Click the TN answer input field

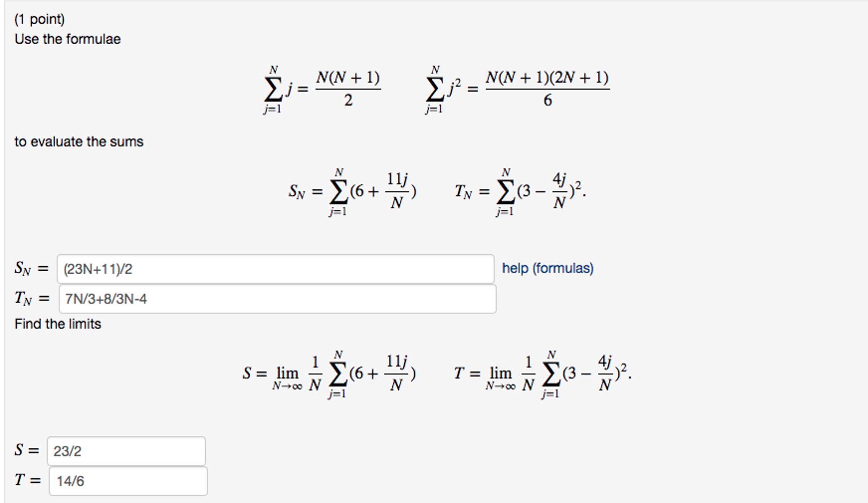point(276,300)
